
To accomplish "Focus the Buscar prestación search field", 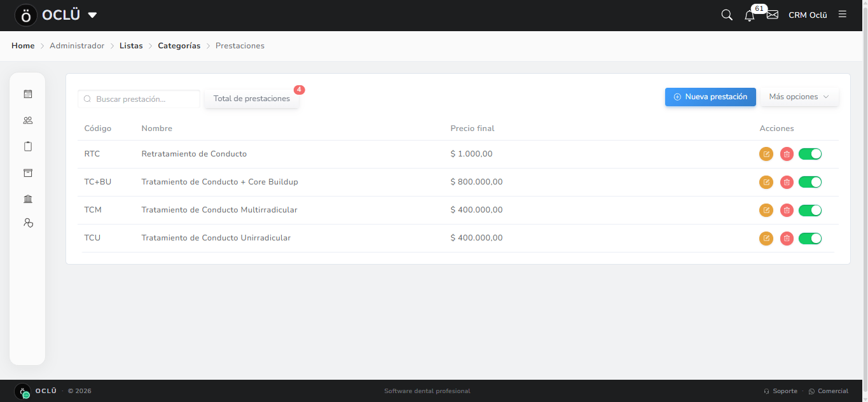I will (139, 99).
